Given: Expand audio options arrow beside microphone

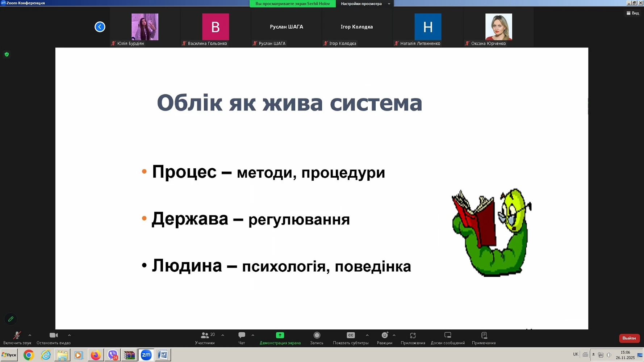Looking at the screenshot, I should (x=30, y=335).
